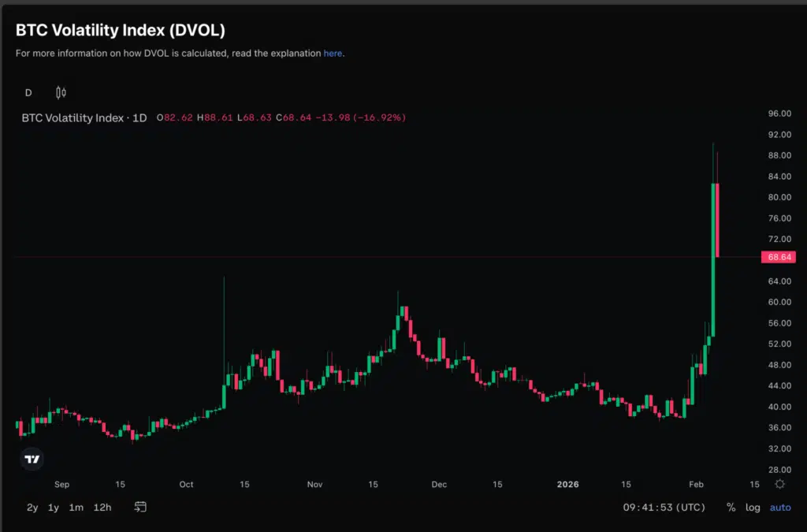Click the TradingView logo watermark
This screenshot has width=807, height=532.
point(31,458)
